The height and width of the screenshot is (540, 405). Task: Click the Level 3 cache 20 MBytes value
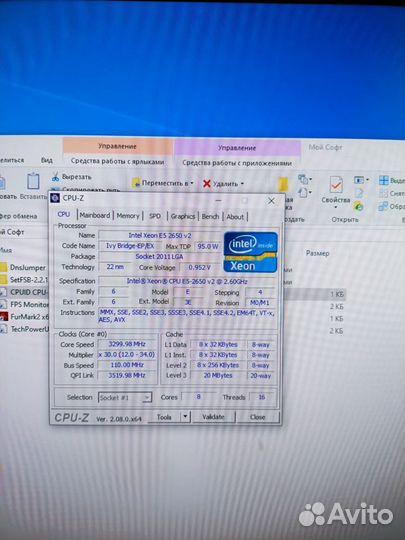point(218,375)
